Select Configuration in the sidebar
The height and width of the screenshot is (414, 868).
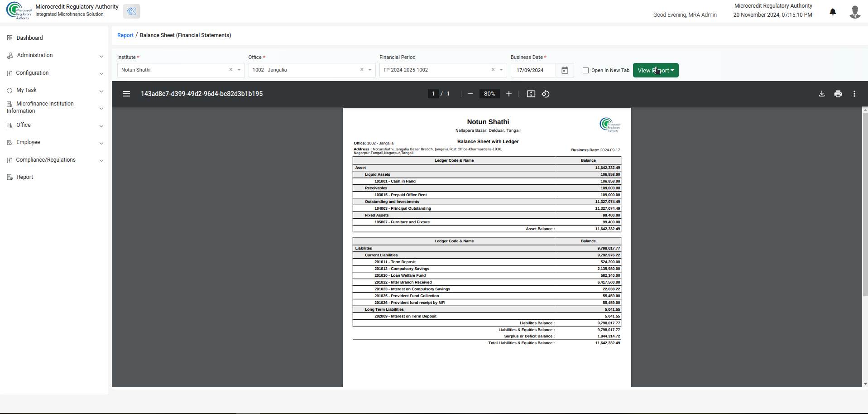(x=32, y=73)
